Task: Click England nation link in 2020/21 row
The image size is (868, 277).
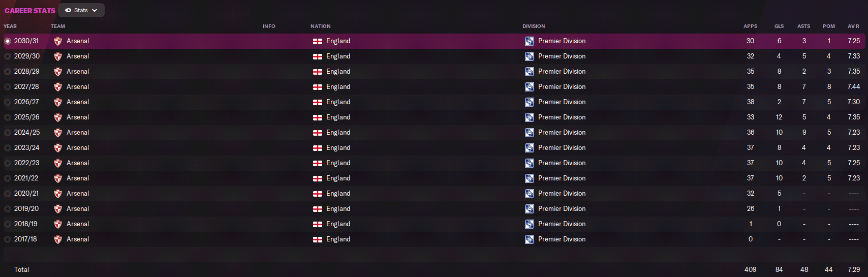Action: tap(338, 194)
